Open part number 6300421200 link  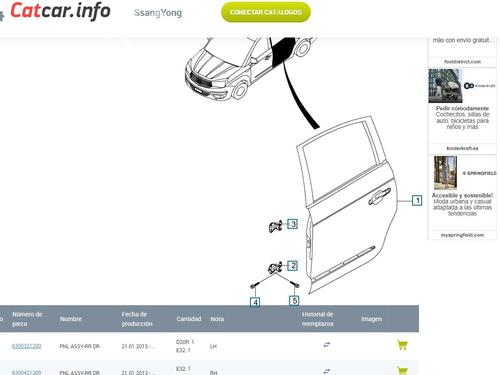pyautogui.click(x=27, y=372)
